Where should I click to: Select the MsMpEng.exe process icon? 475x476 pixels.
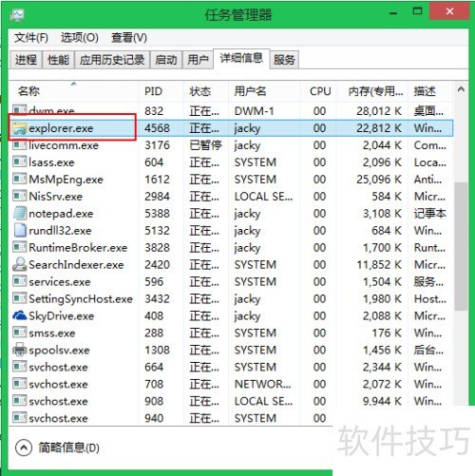click(19, 179)
